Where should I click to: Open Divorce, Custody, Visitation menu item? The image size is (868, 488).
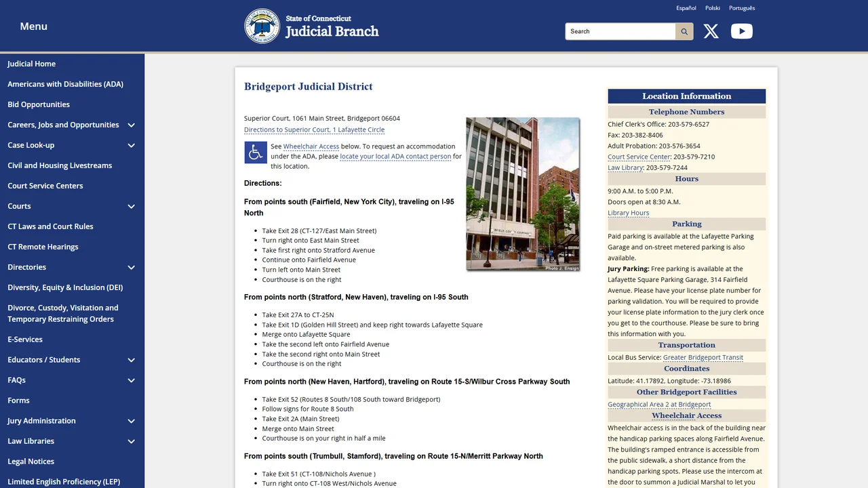[62, 313]
